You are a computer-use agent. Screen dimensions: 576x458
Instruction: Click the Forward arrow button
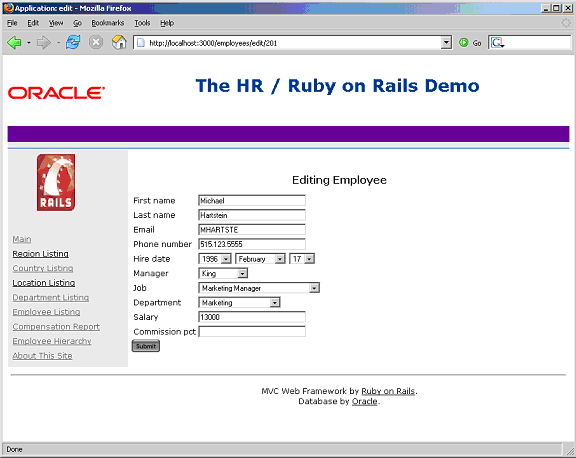coord(44,43)
